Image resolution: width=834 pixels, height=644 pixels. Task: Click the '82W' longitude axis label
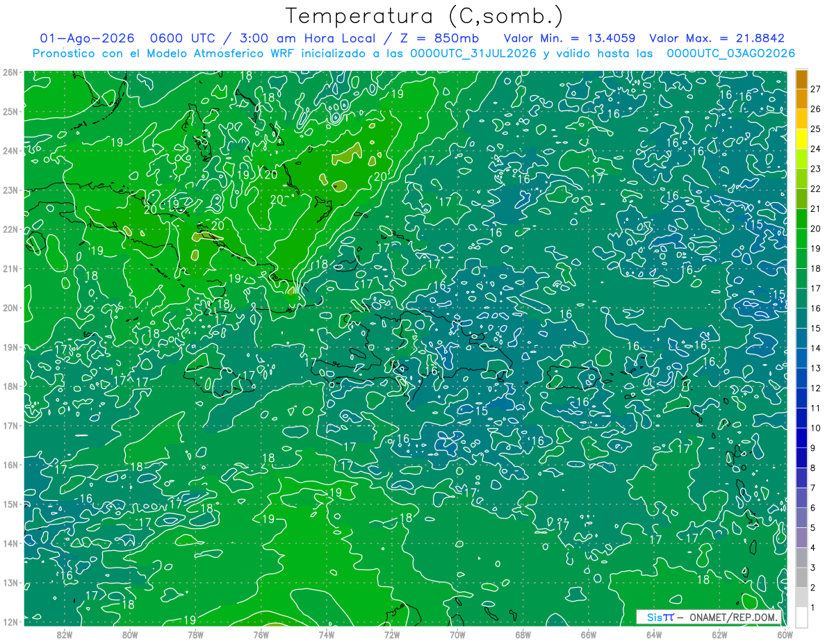[x=65, y=634]
